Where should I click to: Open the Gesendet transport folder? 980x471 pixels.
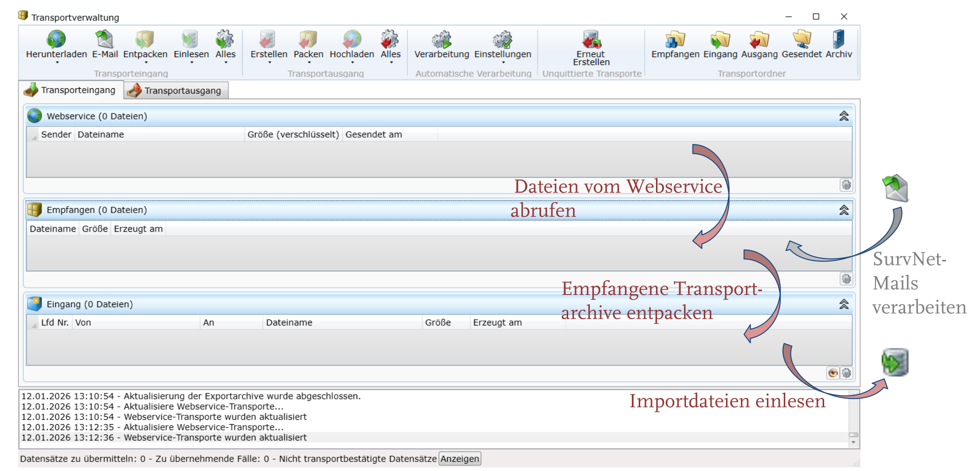(x=801, y=40)
